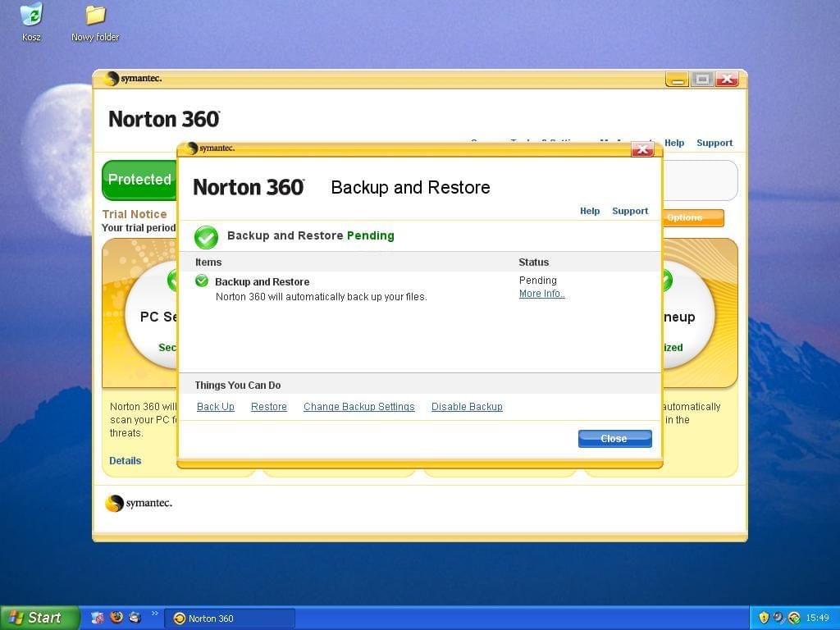The height and width of the screenshot is (630, 840).
Task: Open Change Backup Settings link
Action: 359,407
